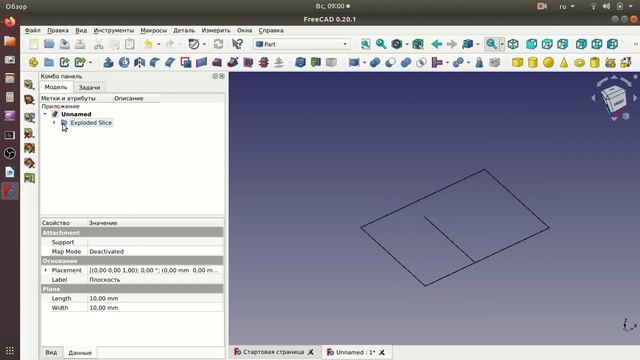
Task: Select the Fillet tool
Action: click(x=155, y=62)
